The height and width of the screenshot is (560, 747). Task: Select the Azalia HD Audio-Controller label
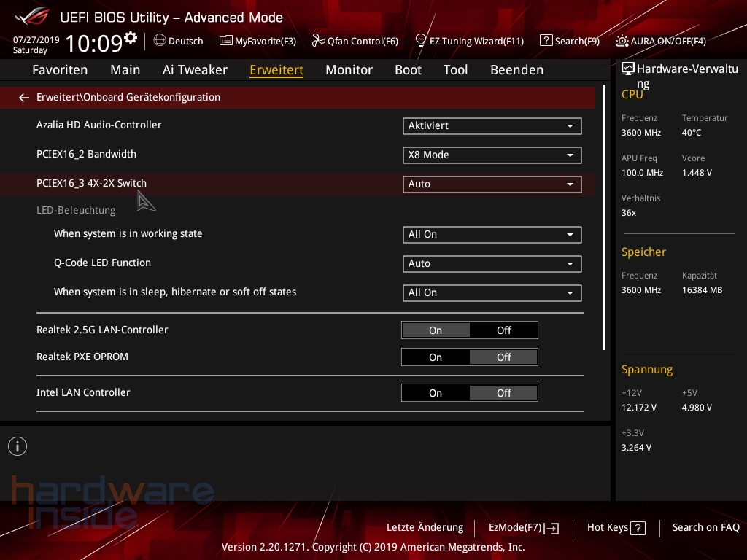coord(99,125)
